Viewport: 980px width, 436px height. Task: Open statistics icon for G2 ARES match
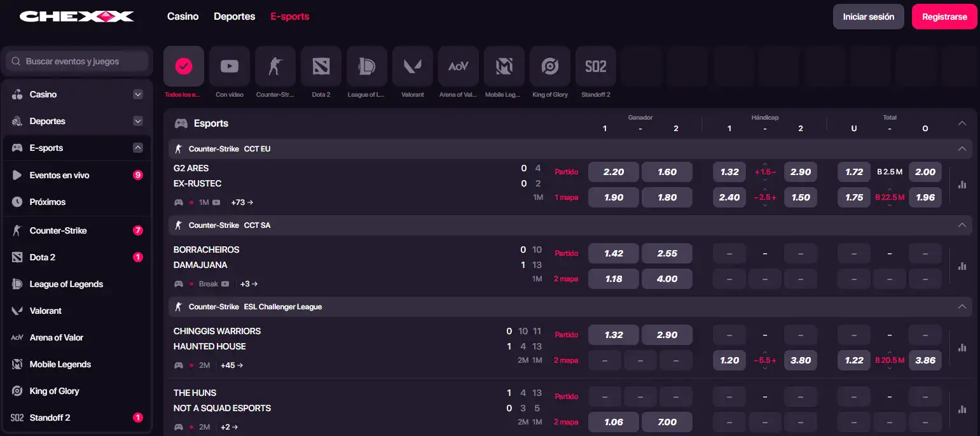(x=962, y=185)
